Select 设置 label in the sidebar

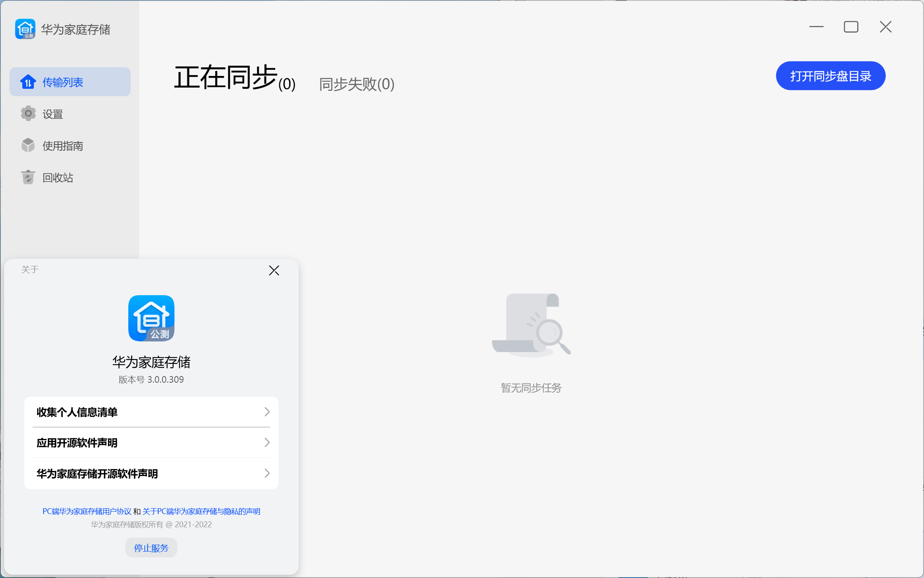[53, 114]
